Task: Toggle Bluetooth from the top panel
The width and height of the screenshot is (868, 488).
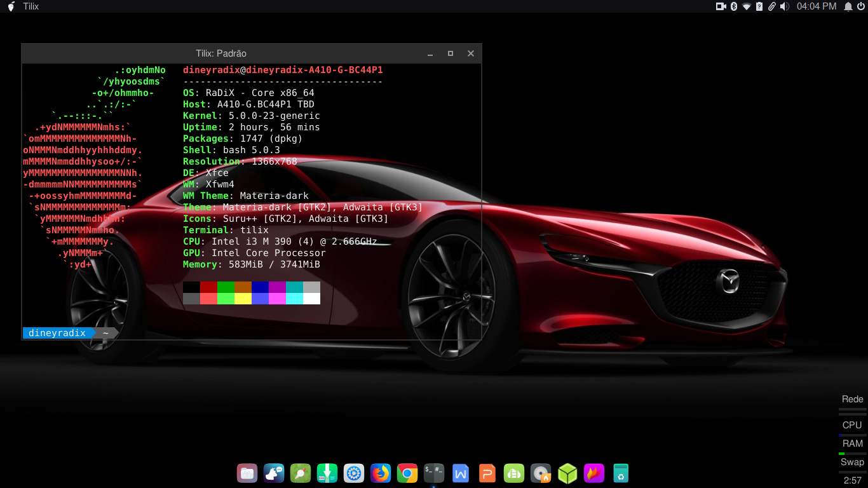Action: pos(733,6)
